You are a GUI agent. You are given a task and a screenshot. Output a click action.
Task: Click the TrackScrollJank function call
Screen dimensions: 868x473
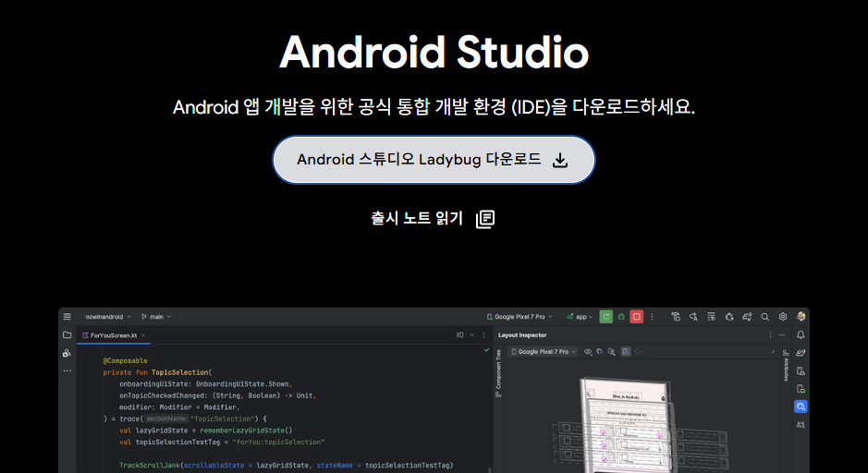(x=150, y=466)
